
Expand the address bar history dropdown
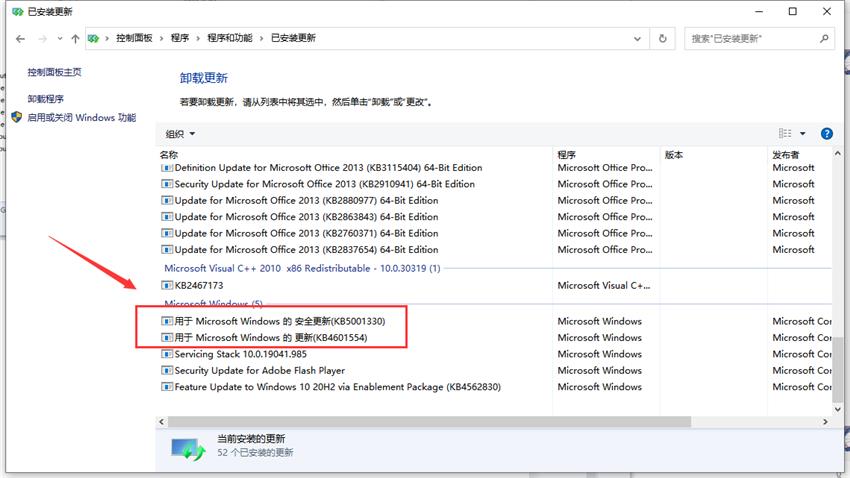click(638, 38)
